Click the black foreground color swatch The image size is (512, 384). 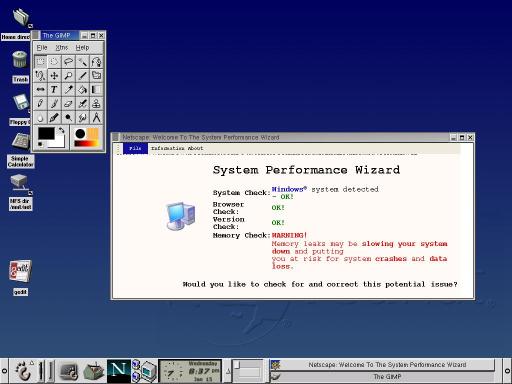pyautogui.click(x=46, y=134)
